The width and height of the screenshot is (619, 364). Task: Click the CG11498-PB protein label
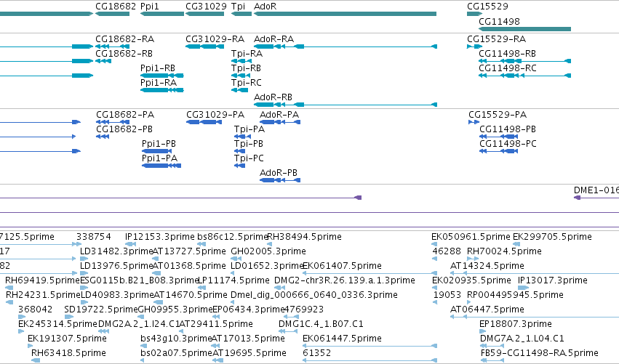(x=508, y=129)
